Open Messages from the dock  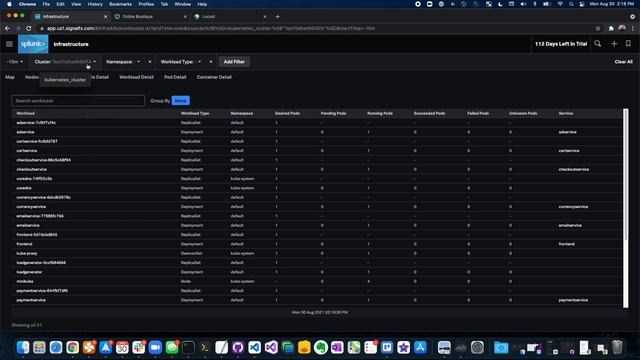click(x=172, y=347)
